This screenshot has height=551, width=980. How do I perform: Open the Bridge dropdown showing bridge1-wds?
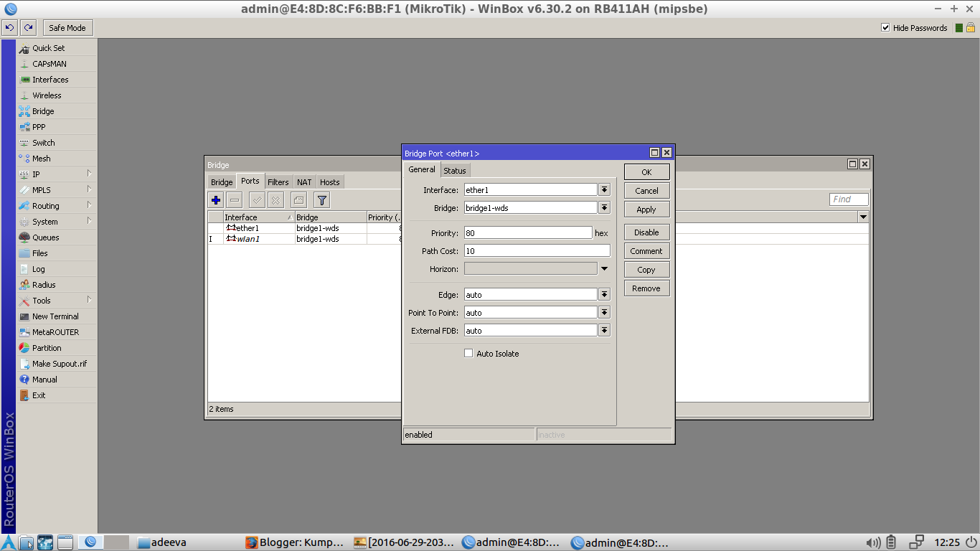click(603, 207)
